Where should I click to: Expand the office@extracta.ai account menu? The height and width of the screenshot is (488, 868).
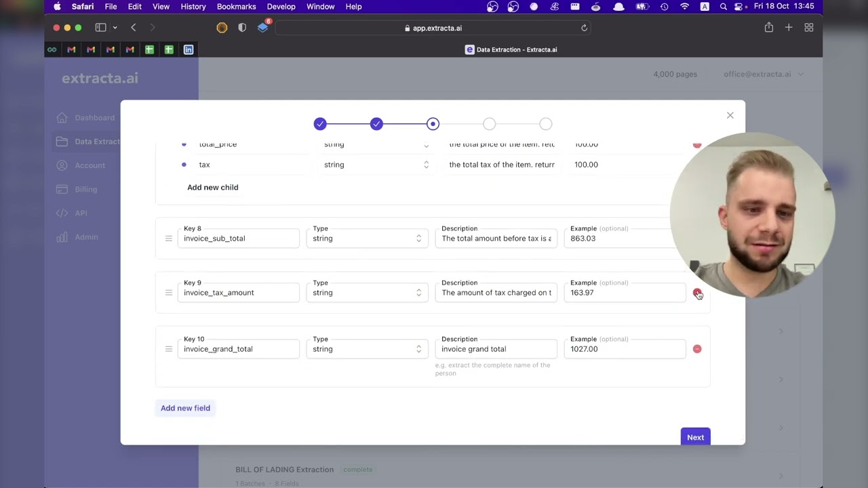pos(763,75)
